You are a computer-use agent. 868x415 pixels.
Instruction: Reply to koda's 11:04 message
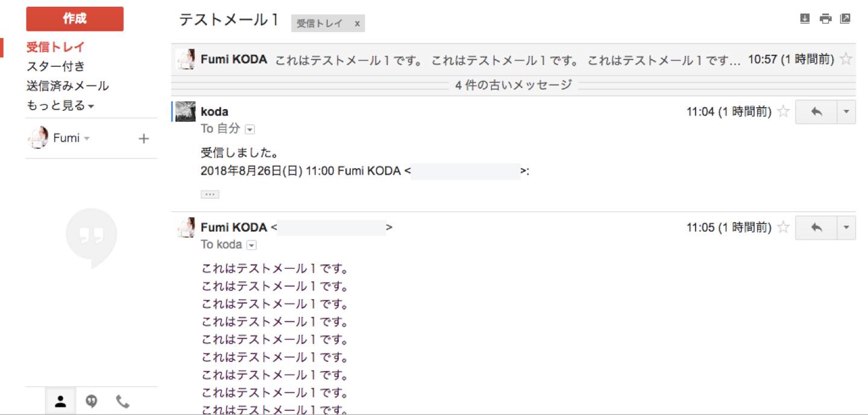click(816, 112)
